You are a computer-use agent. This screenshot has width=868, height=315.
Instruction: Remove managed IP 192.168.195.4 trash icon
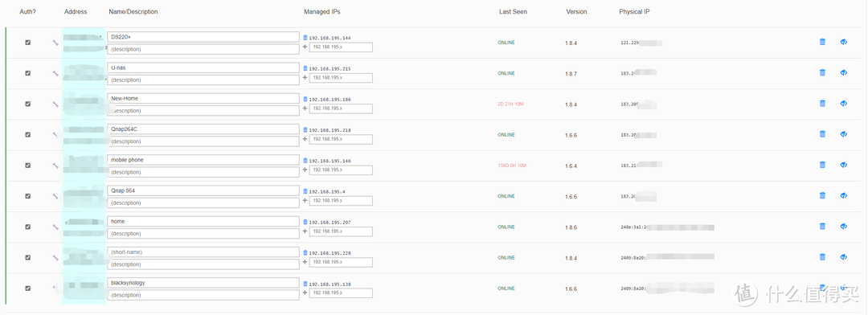coord(305,191)
